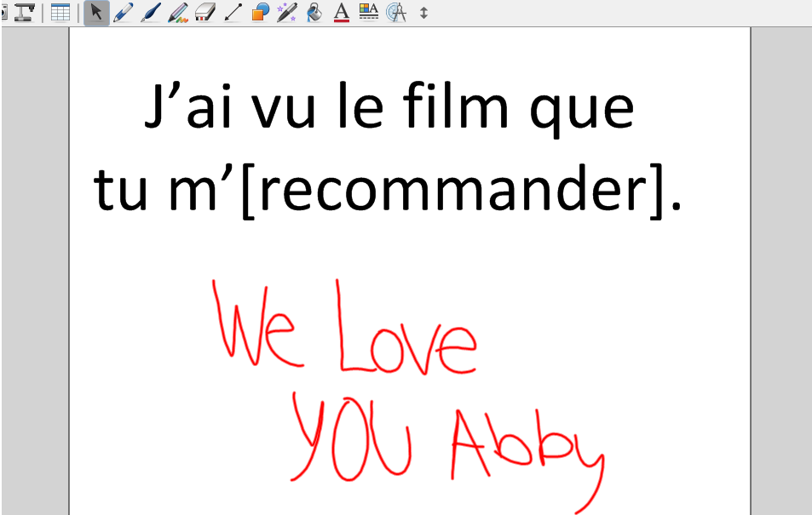Open the Properties panel icon
This screenshot has height=515, width=812.
pos(368,12)
